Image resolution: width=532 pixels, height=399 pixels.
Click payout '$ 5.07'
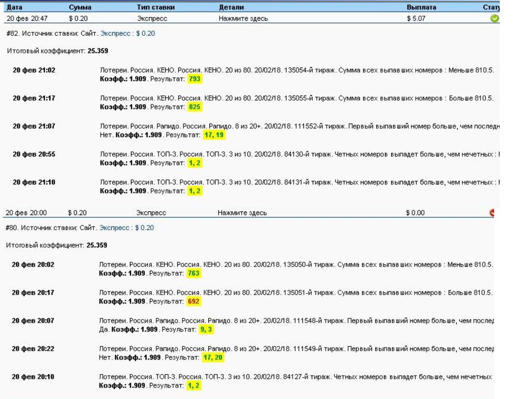pyautogui.click(x=416, y=19)
